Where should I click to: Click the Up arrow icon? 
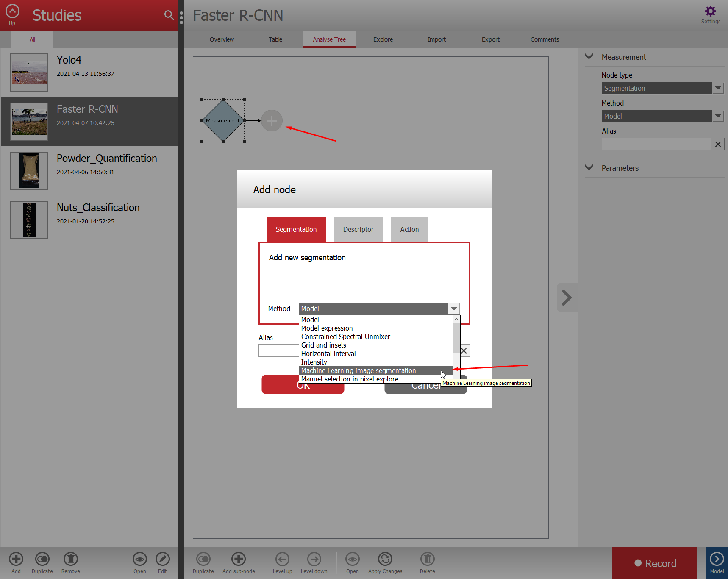(12, 11)
